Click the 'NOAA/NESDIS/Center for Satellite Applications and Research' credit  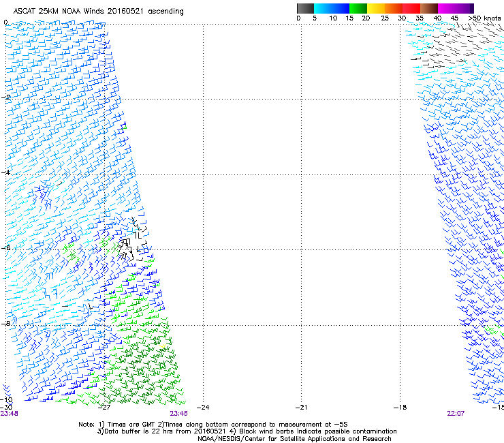[294, 439]
